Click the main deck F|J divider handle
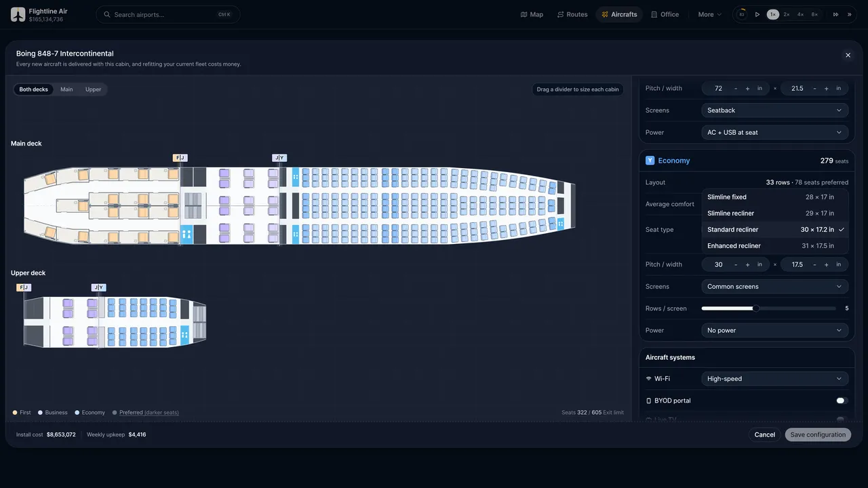The height and width of the screenshot is (488, 868). [180, 158]
